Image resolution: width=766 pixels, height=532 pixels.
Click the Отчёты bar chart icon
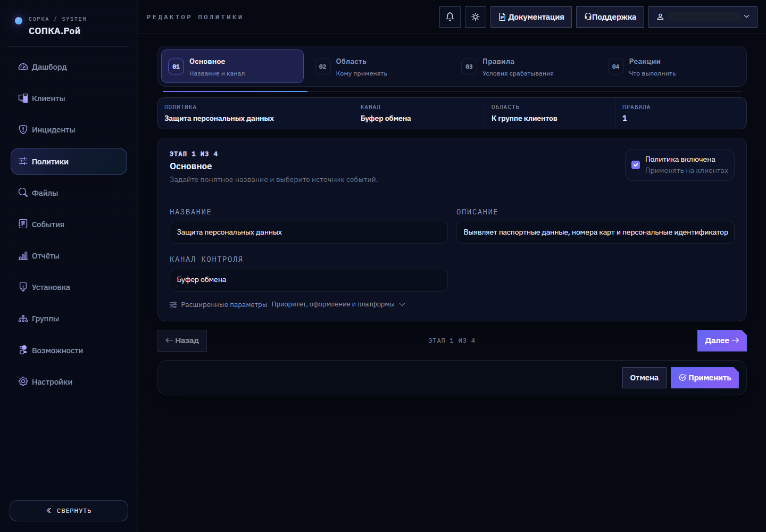23,256
